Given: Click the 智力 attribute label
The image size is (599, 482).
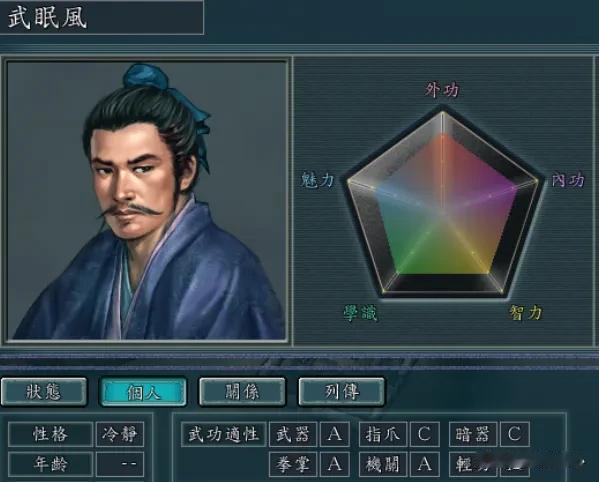Looking at the screenshot, I should tap(526, 312).
